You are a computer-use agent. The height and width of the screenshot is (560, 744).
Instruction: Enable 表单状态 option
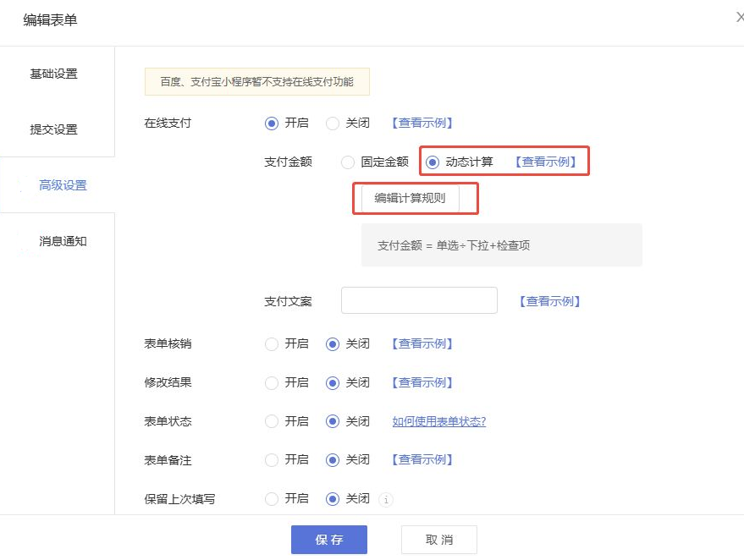click(x=271, y=421)
